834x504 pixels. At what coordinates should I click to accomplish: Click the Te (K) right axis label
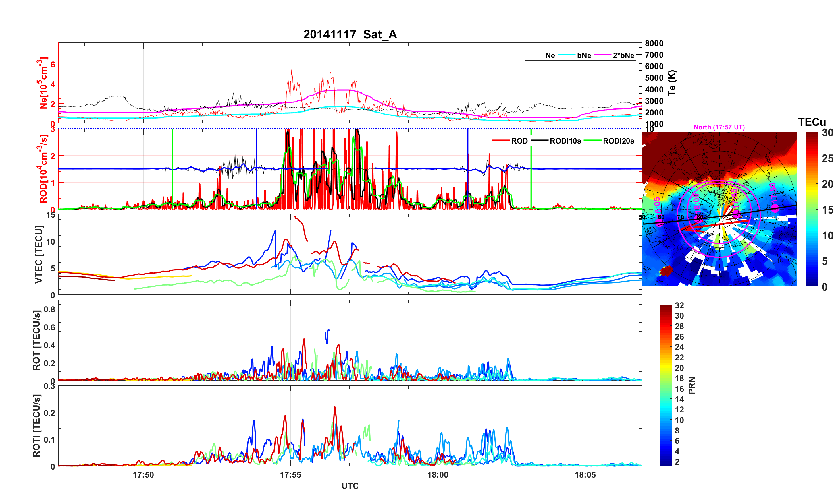[672, 83]
